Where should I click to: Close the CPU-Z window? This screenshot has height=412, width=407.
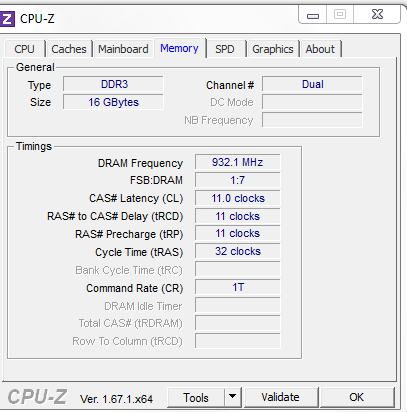(x=377, y=15)
